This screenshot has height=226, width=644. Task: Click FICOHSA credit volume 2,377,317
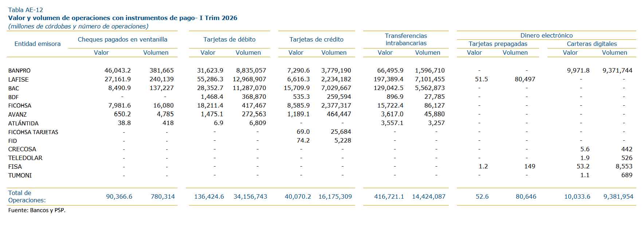point(336,105)
